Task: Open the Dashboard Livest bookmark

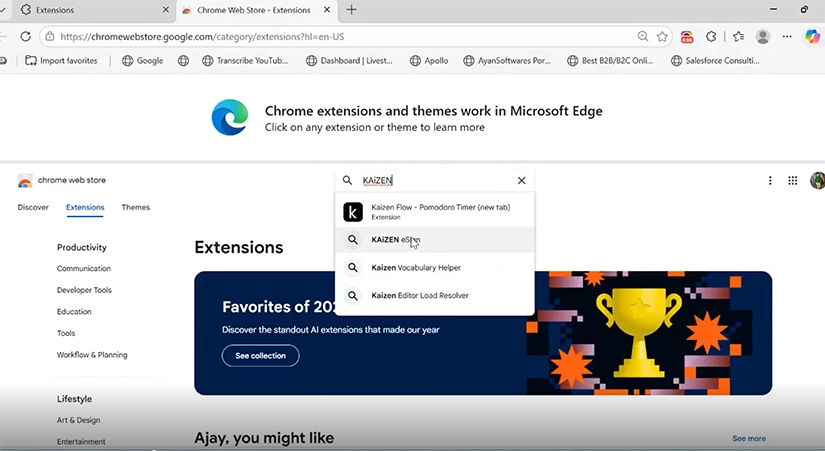Action: pos(349,61)
